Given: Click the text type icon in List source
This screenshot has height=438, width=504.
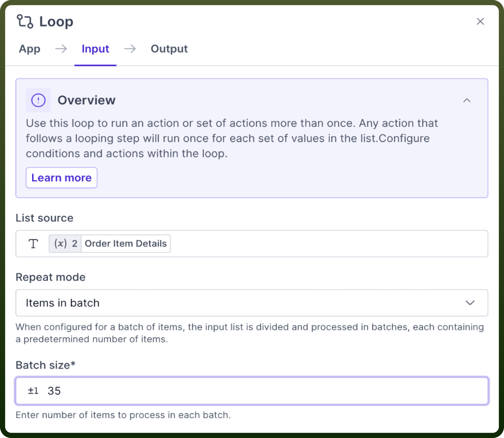Looking at the screenshot, I should click(x=33, y=244).
